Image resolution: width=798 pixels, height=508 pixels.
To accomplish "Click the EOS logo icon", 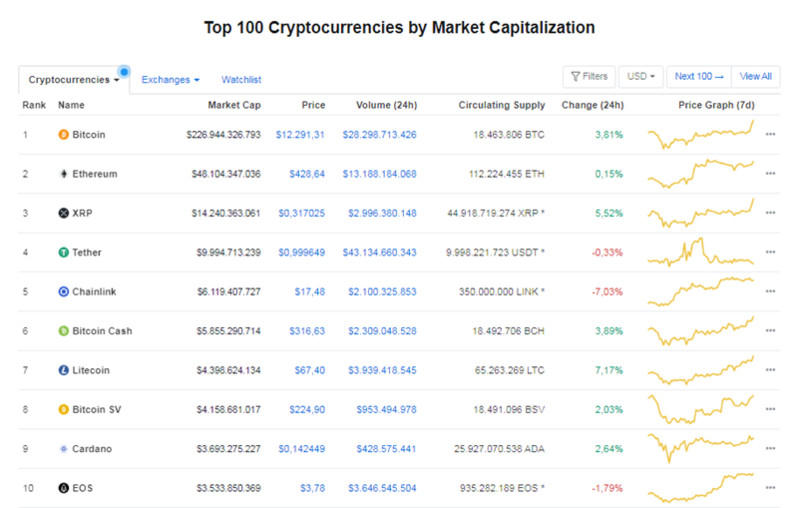I will (64, 488).
